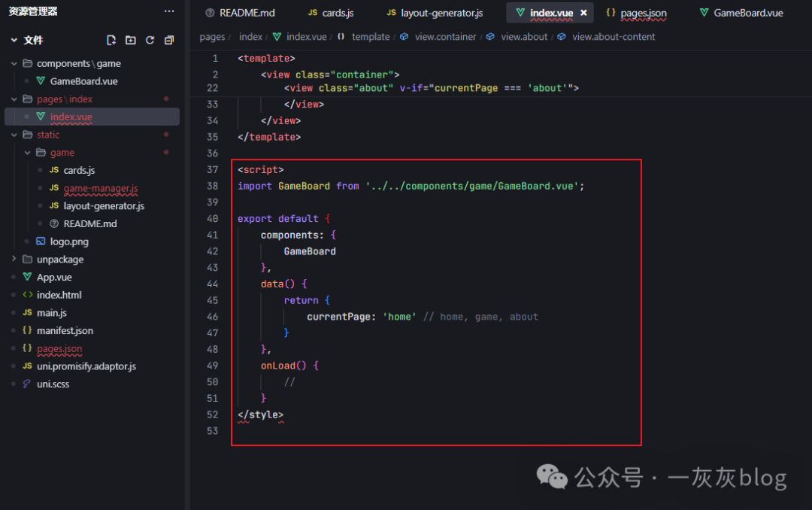Open the explorer panel more actions menu
The image size is (812, 510).
[169, 11]
